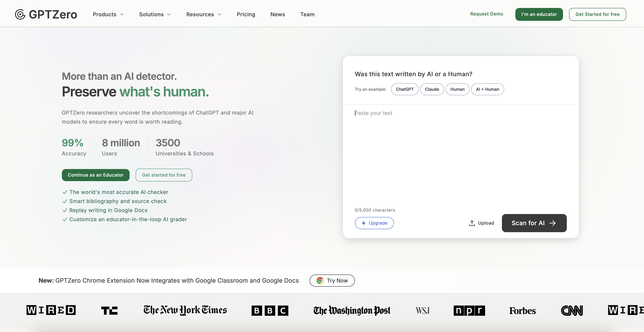Click the checkmark beside most accurate AI checker
The height and width of the screenshot is (332, 644).
tap(65, 192)
